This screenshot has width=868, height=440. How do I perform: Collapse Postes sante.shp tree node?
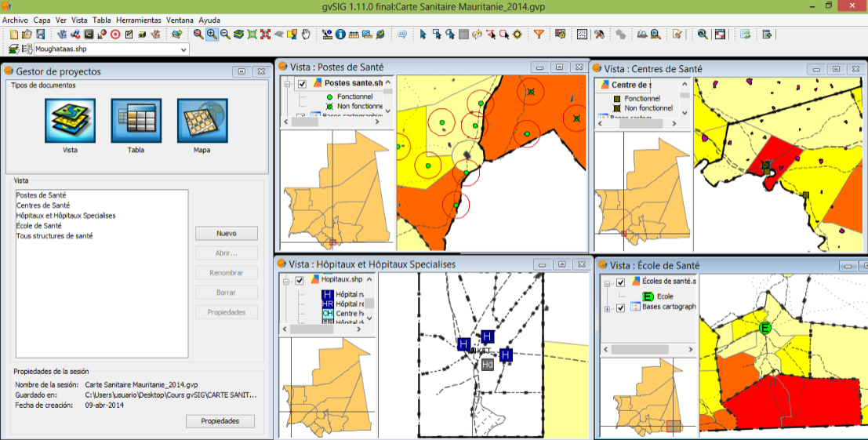[x=288, y=84]
